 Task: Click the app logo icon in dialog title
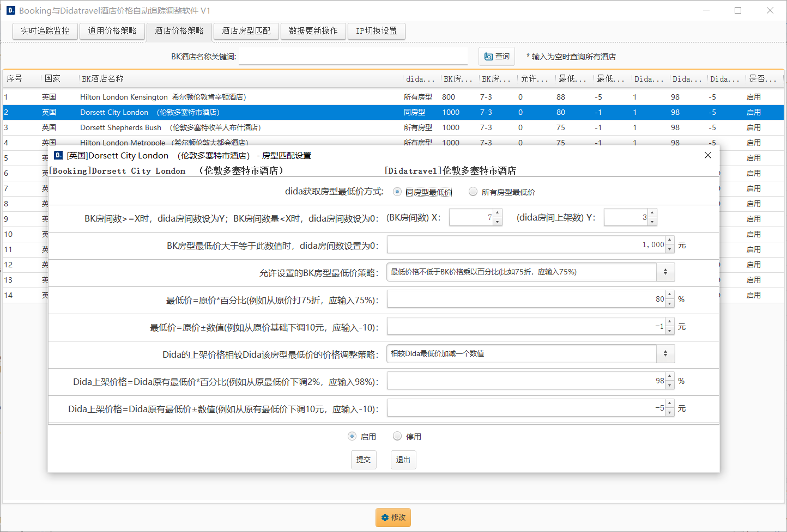pyautogui.click(x=58, y=155)
